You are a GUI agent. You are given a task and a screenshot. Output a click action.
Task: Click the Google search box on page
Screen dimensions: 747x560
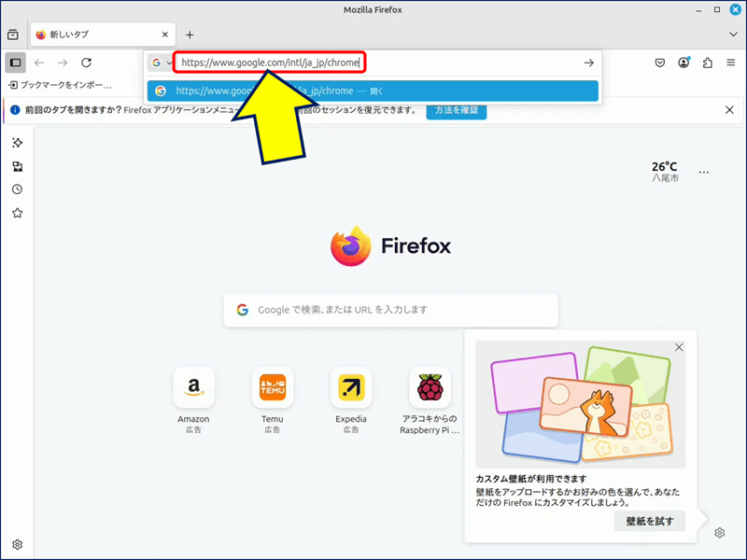tap(390, 310)
